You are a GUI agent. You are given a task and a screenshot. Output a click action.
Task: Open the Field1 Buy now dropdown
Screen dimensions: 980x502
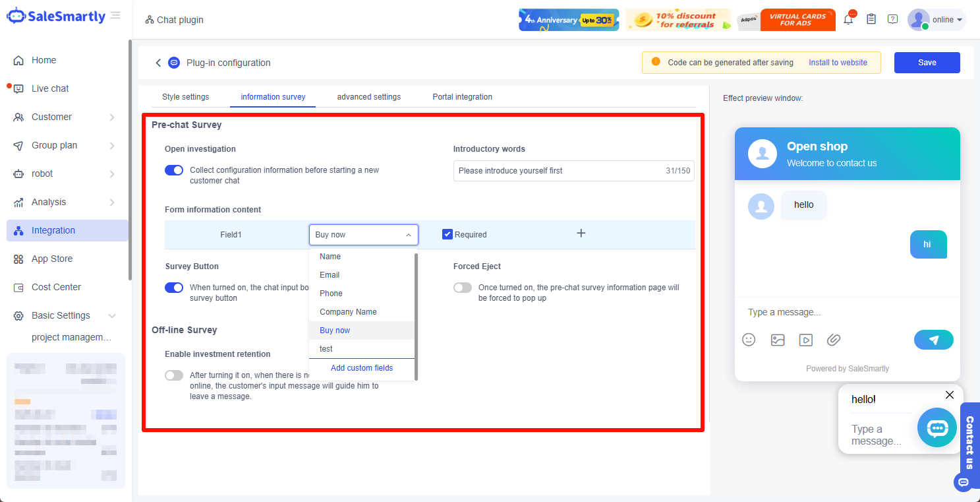(363, 235)
